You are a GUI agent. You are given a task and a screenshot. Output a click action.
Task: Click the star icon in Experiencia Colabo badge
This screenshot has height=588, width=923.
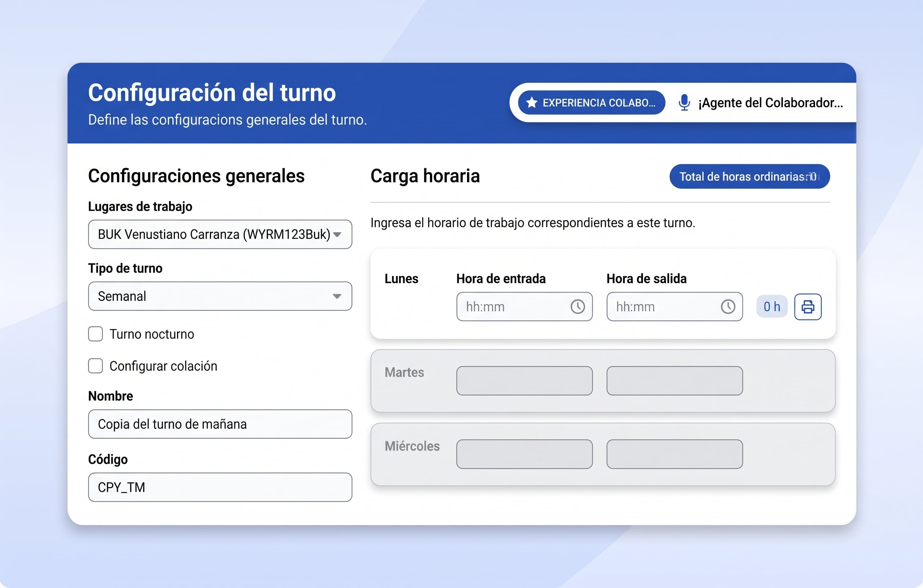point(532,103)
